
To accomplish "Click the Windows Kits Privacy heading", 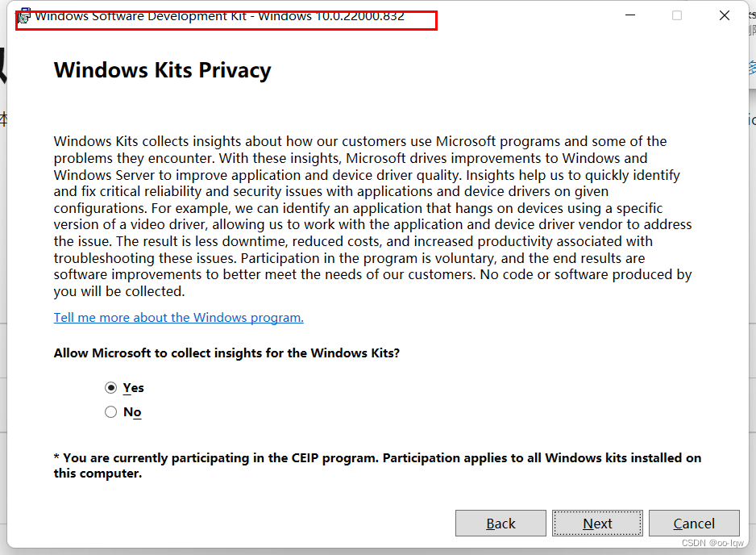I will pyautogui.click(x=162, y=70).
